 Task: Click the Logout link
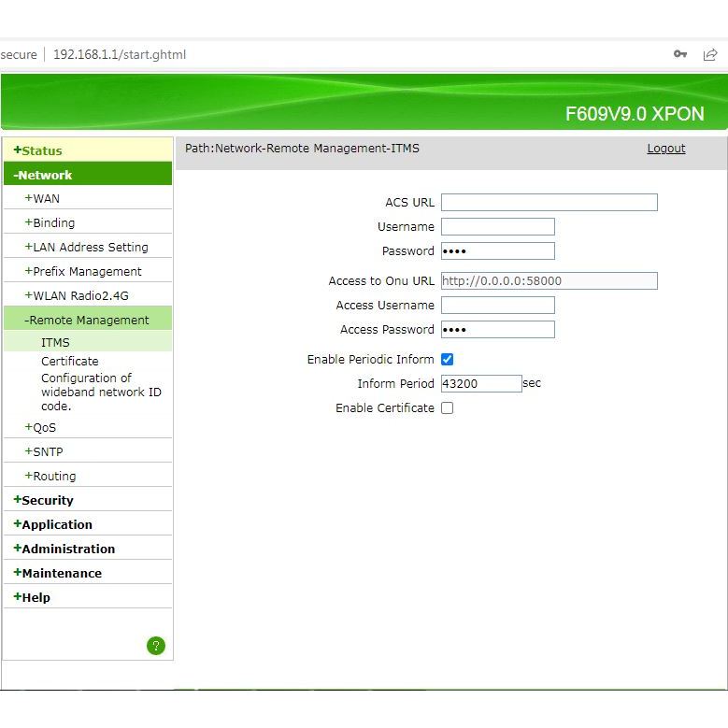point(665,149)
